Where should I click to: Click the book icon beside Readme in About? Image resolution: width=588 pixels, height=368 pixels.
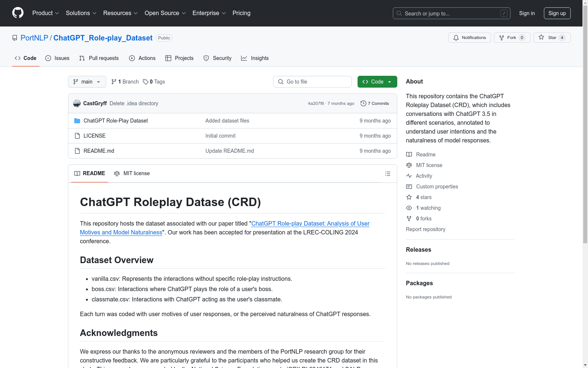point(409,155)
